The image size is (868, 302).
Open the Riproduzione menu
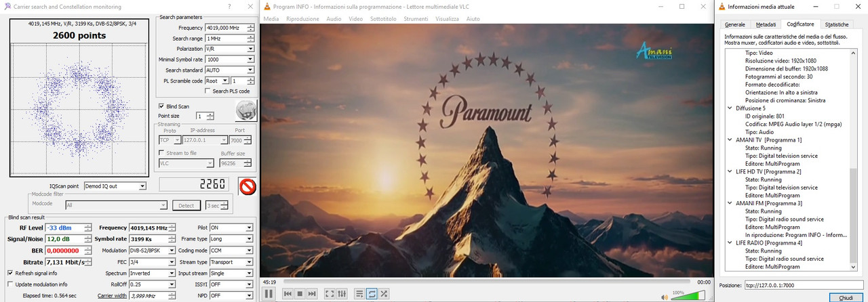[x=302, y=19]
